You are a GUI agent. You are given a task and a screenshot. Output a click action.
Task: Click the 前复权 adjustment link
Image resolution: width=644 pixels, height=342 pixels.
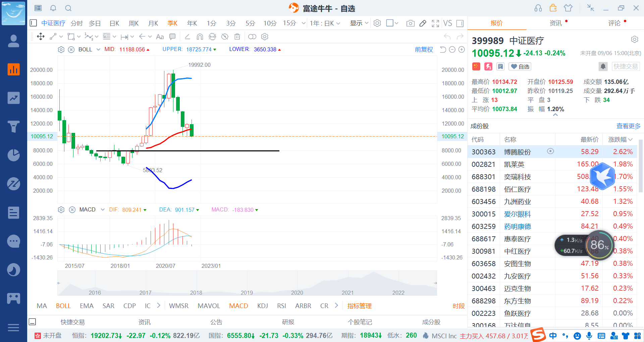click(x=424, y=50)
